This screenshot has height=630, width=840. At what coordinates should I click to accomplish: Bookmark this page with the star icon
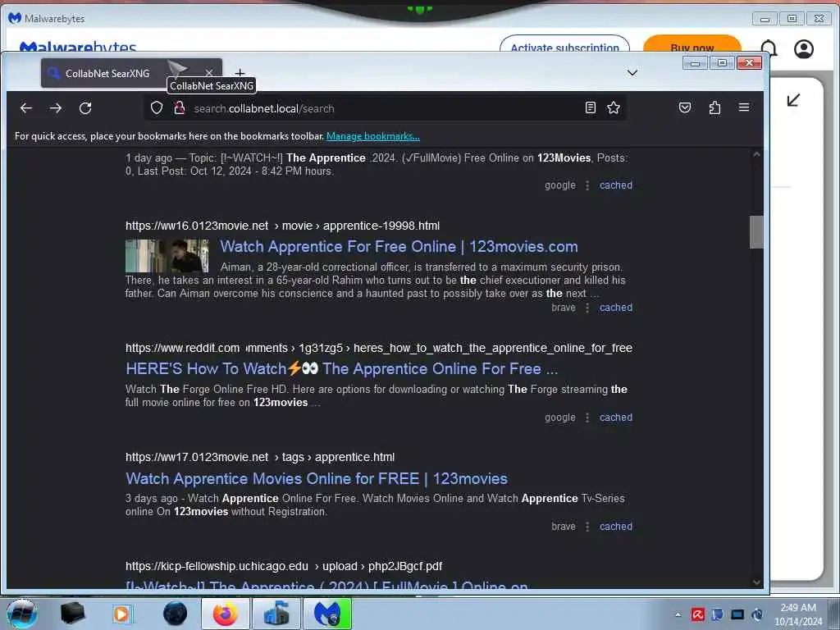coord(614,107)
